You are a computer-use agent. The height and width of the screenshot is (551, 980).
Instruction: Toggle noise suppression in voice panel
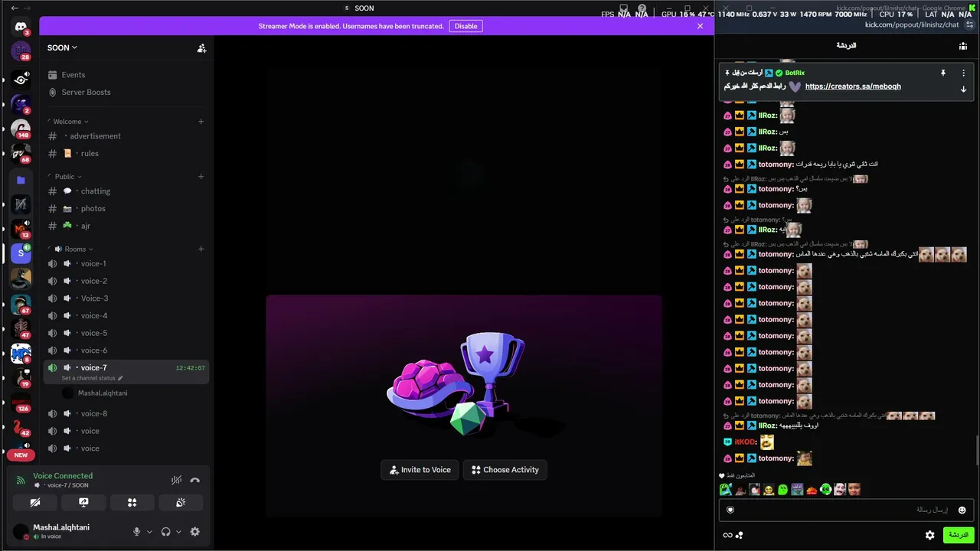(x=176, y=481)
